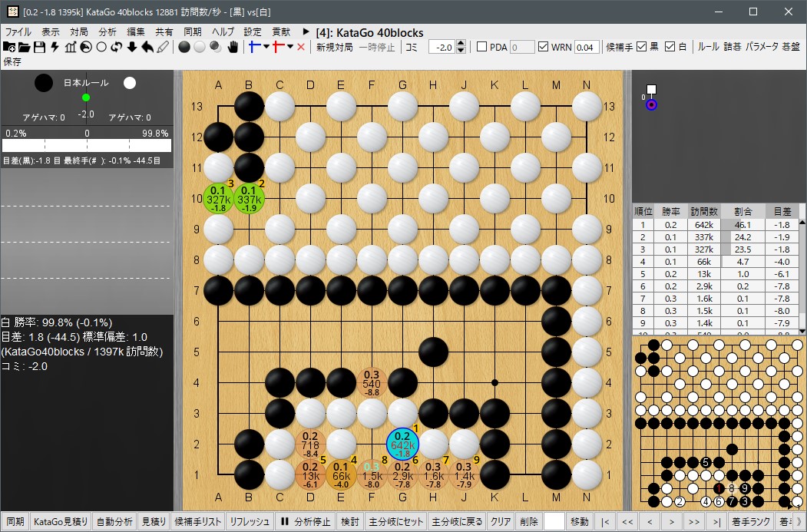Image resolution: width=807 pixels, height=532 pixels.
Task: Open the 編集 menu
Action: click(136, 32)
